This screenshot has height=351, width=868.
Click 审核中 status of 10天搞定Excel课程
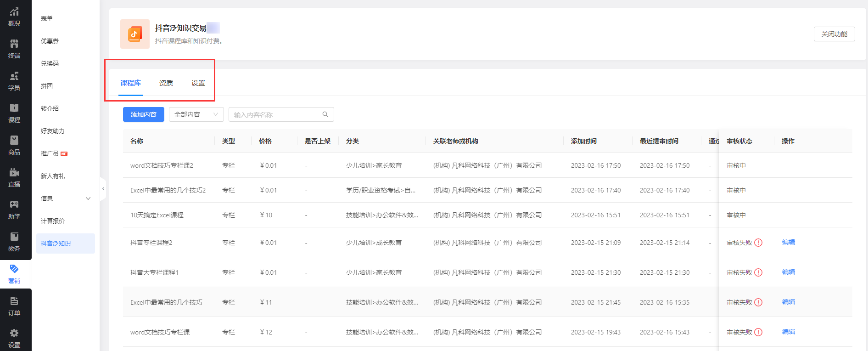tap(736, 215)
